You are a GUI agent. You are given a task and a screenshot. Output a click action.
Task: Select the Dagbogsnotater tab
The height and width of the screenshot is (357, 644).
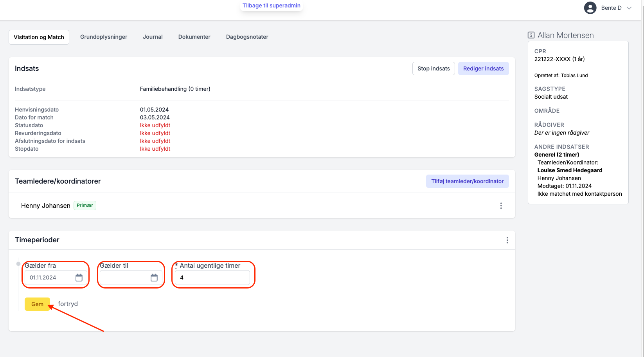247,37
